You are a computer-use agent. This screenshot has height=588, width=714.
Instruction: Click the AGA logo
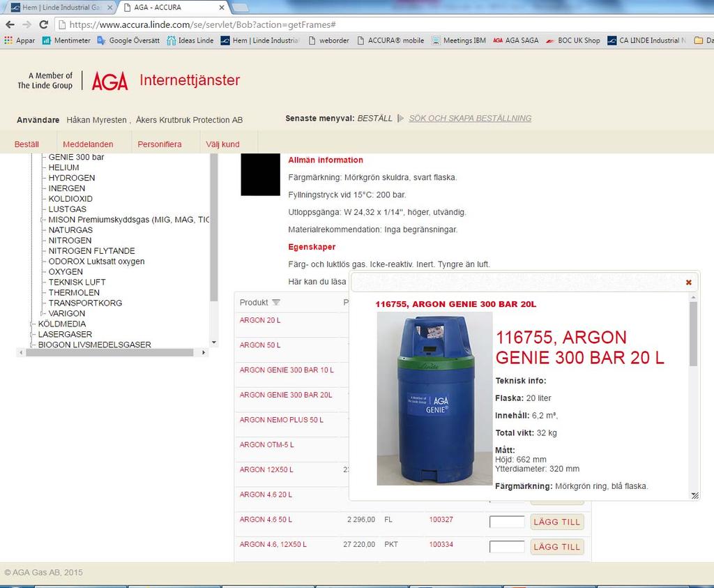point(109,81)
